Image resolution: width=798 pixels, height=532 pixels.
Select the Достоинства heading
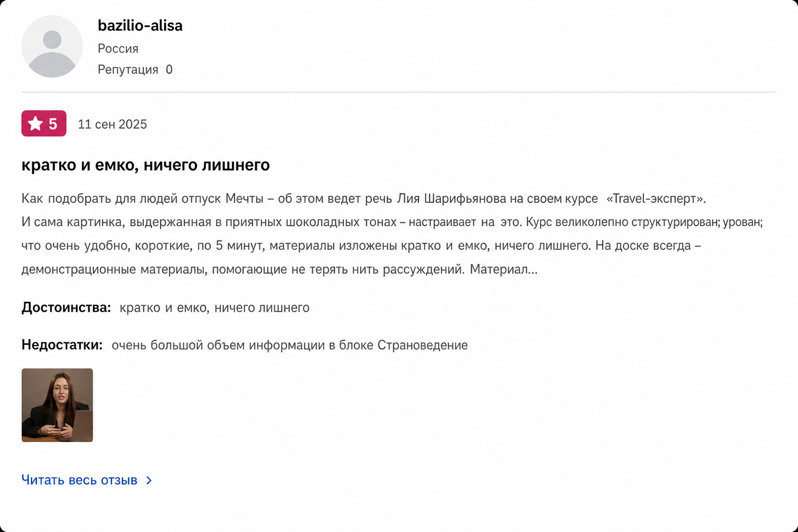(66, 308)
